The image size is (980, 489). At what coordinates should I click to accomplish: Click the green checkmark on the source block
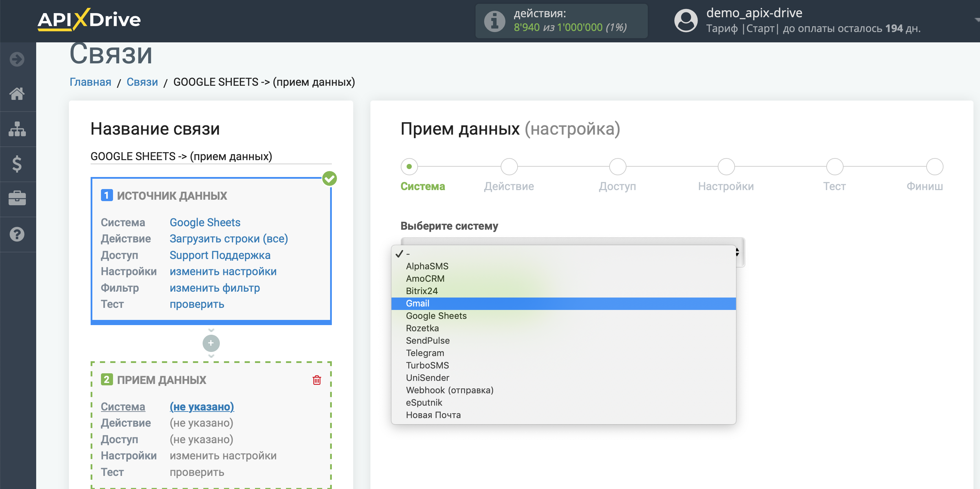pyautogui.click(x=329, y=178)
